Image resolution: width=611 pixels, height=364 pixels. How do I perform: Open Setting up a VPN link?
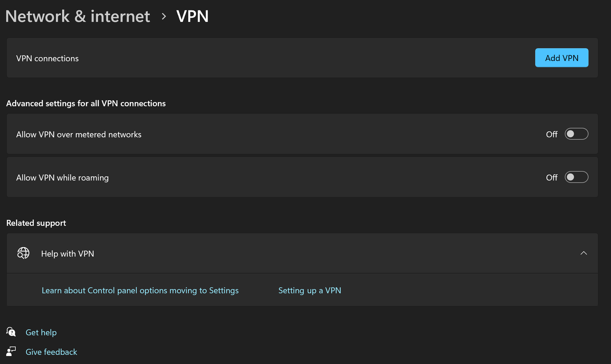pyautogui.click(x=309, y=290)
